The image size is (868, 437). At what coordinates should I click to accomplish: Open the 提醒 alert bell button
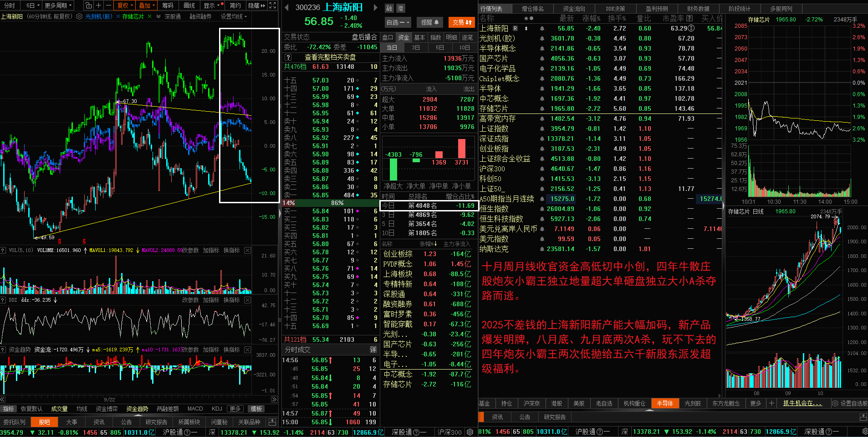tap(429, 22)
